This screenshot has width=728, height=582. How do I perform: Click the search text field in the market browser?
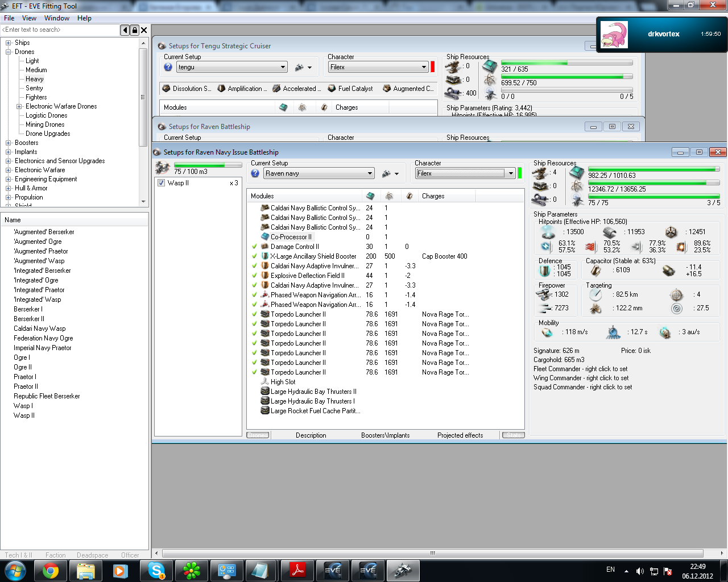pos(60,30)
